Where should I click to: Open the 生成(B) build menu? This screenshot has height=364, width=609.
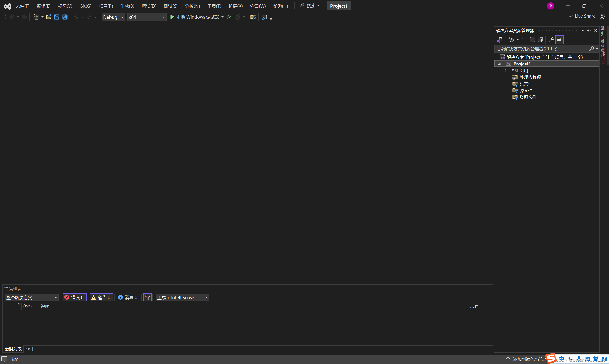(127, 6)
